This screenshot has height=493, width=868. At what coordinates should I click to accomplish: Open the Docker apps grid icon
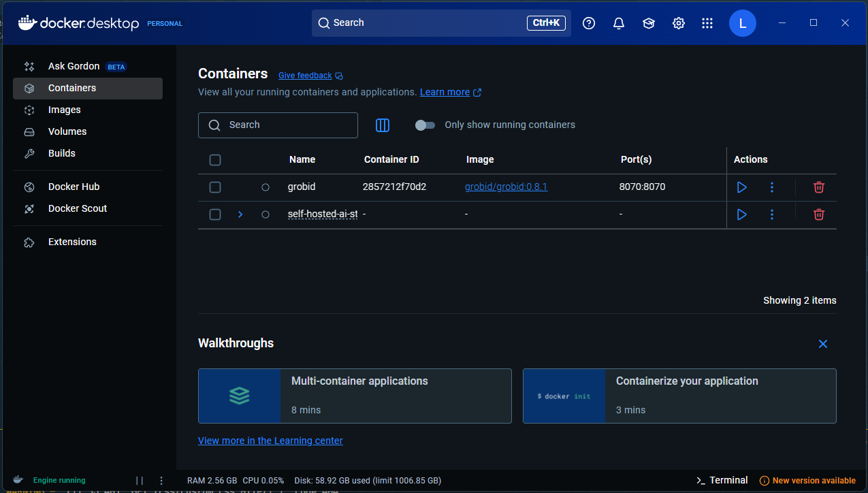[707, 23]
